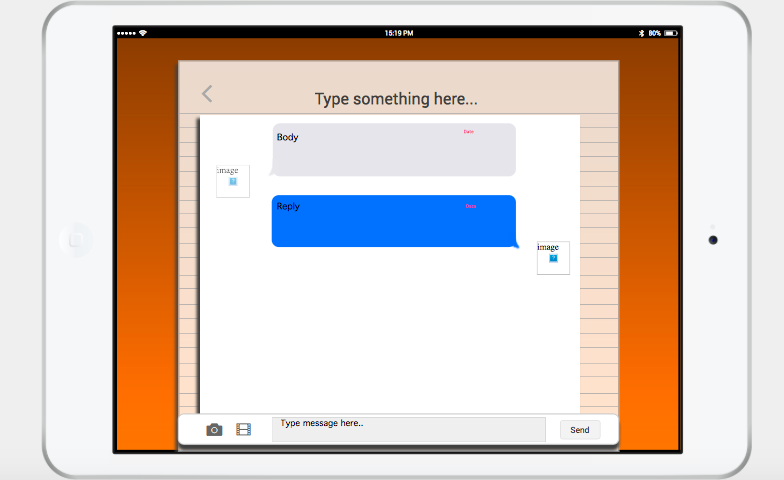The height and width of the screenshot is (480, 784).
Task: Tap the sender avatar image on the left
Action: click(233, 181)
